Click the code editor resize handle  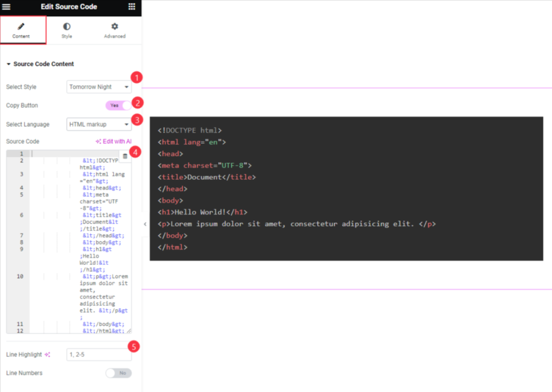129,331
